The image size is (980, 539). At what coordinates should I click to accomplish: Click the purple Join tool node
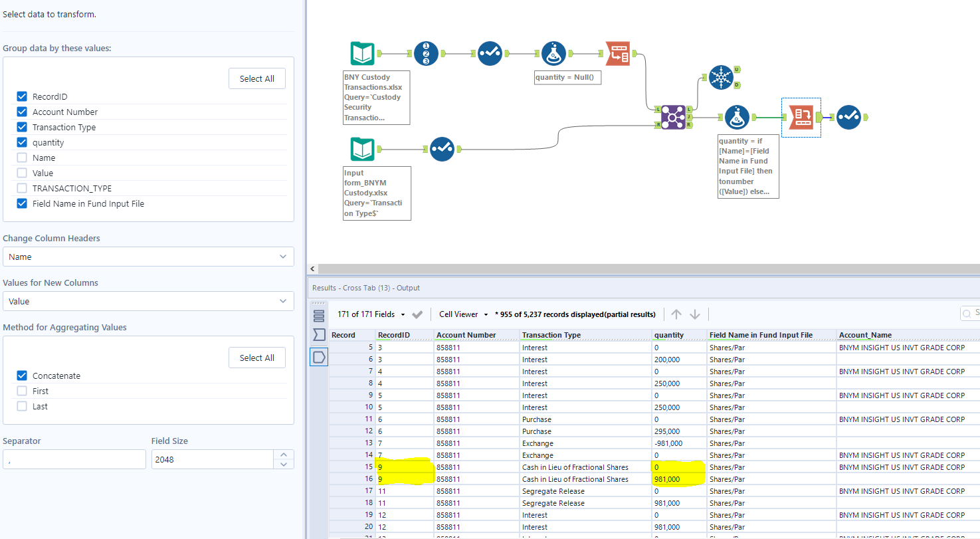coord(673,116)
